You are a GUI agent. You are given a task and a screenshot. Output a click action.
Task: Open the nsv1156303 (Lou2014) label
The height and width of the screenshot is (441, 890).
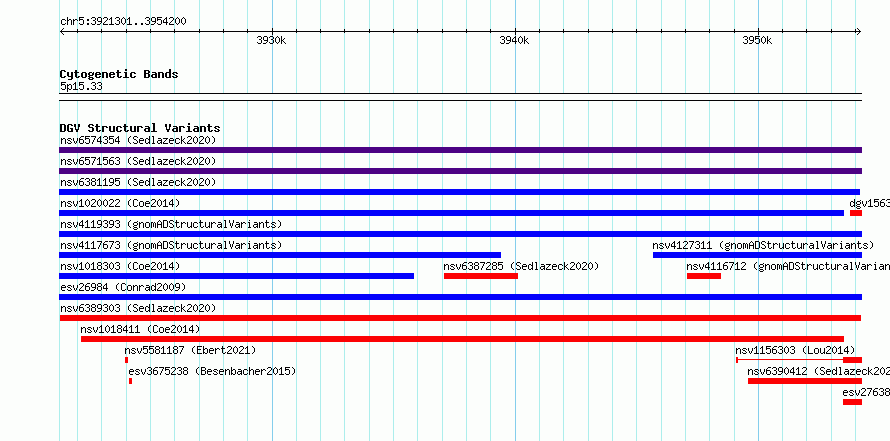[x=795, y=350]
